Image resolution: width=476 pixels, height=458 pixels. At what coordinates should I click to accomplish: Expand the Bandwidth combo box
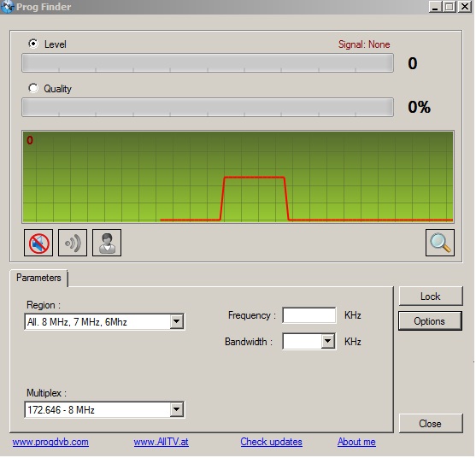pyautogui.click(x=328, y=342)
